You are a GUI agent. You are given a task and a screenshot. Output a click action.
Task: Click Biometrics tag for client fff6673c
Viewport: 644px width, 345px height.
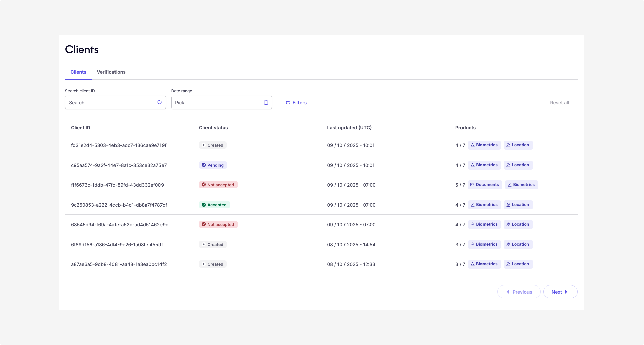tap(521, 185)
